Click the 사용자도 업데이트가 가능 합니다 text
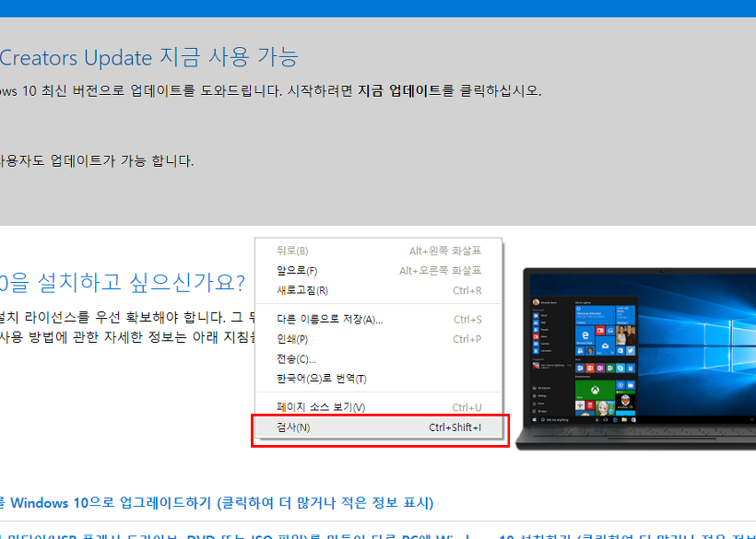 (x=97, y=161)
